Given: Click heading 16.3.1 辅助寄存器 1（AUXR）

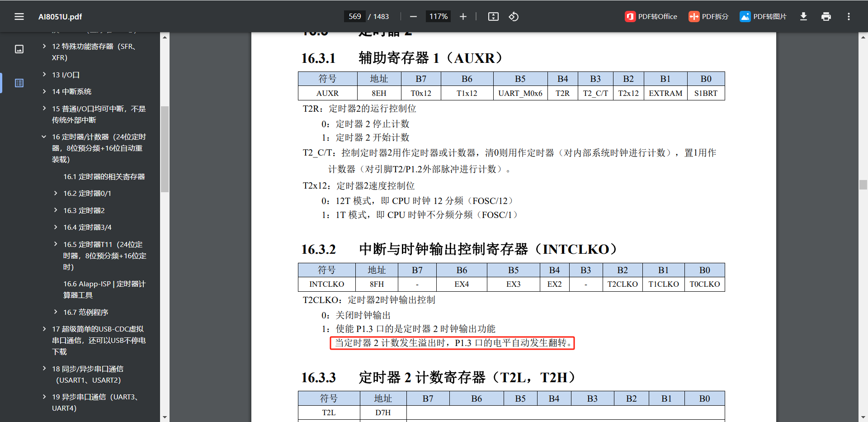Looking at the screenshot, I should point(402,58).
